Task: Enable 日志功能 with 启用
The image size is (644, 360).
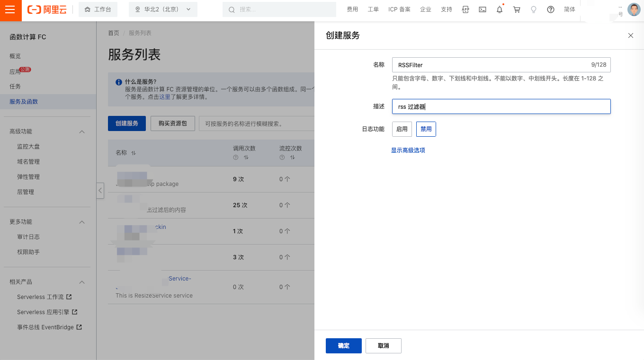Action: point(402,129)
